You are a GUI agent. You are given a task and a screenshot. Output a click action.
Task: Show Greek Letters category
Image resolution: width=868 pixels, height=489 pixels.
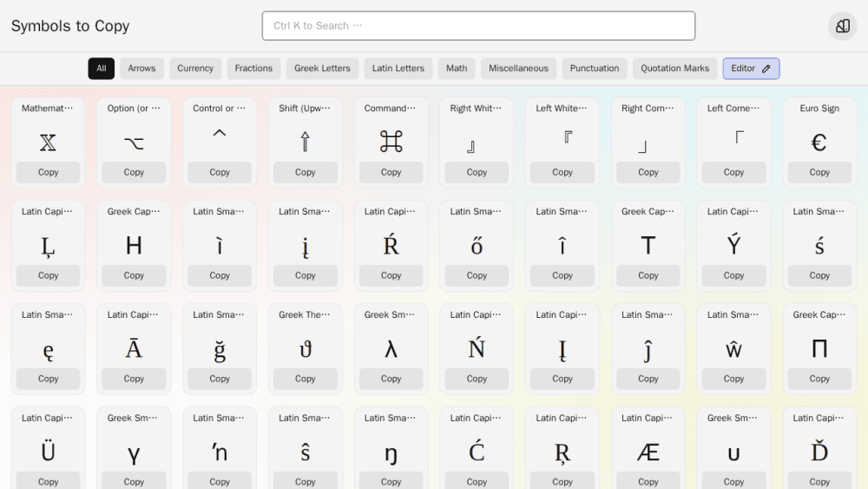(x=322, y=69)
